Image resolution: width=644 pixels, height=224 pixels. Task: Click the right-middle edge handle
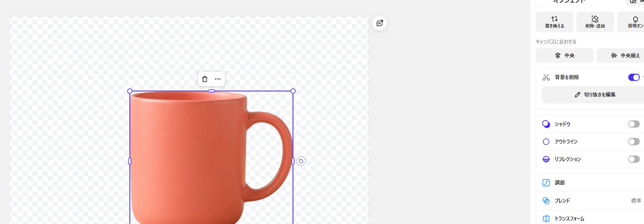(x=293, y=161)
